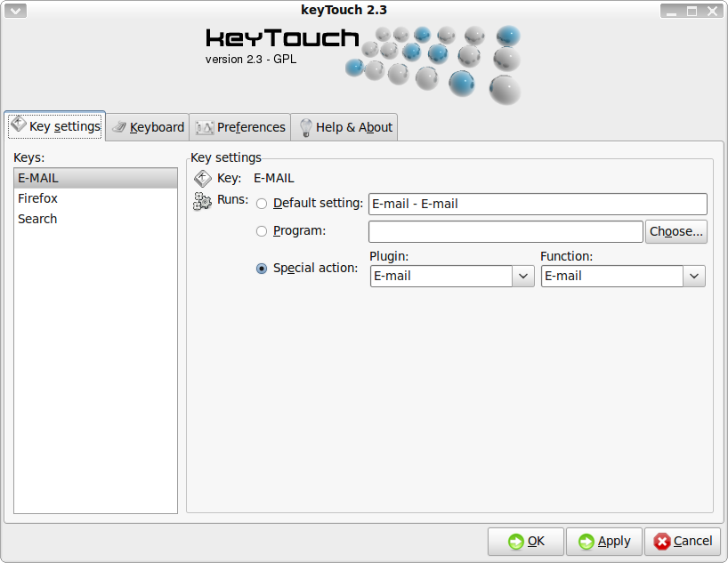Click the Choose... button

pos(676,231)
